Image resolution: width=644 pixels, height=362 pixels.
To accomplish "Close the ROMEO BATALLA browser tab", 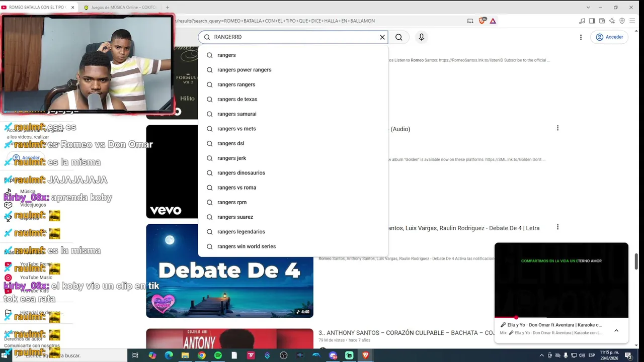I will (x=72, y=8).
